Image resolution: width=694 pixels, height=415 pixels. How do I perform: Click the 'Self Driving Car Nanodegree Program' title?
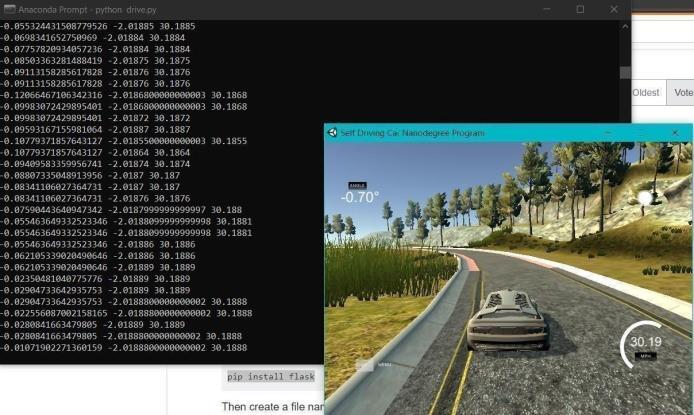click(x=412, y=133)
